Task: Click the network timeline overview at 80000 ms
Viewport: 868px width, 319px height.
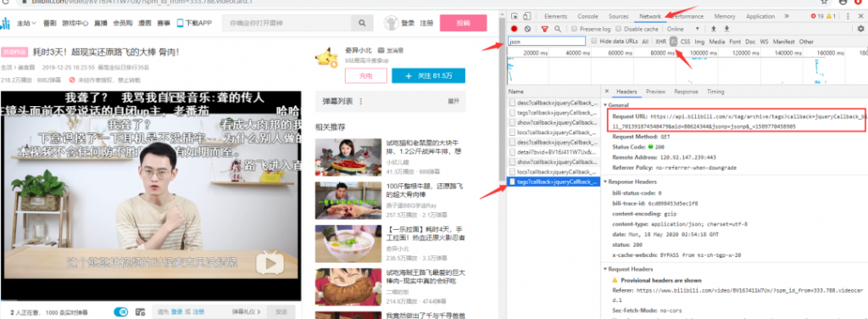Action: [x=663, y=53]
